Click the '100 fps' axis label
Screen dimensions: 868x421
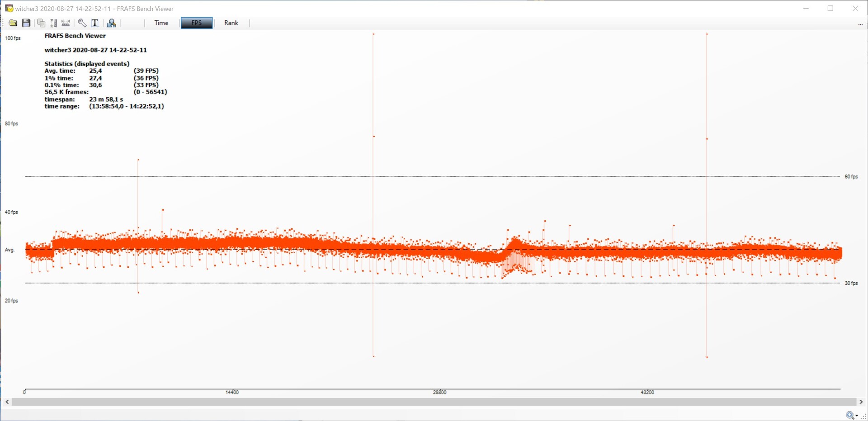click(13, 38)
